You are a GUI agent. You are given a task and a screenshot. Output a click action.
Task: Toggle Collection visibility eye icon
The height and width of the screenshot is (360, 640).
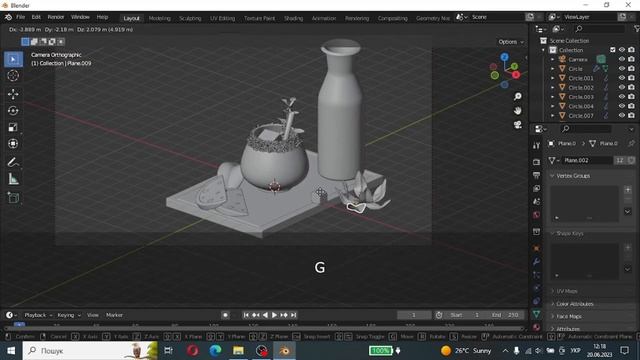622,50
